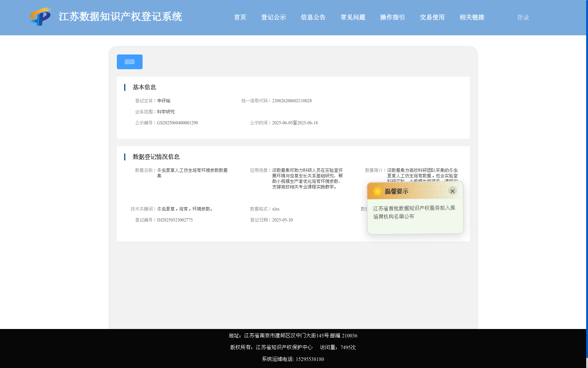Select 登记编号 DJ20250523002775
Viewport: 588px width, 368px height.
[x=175, y=220]
